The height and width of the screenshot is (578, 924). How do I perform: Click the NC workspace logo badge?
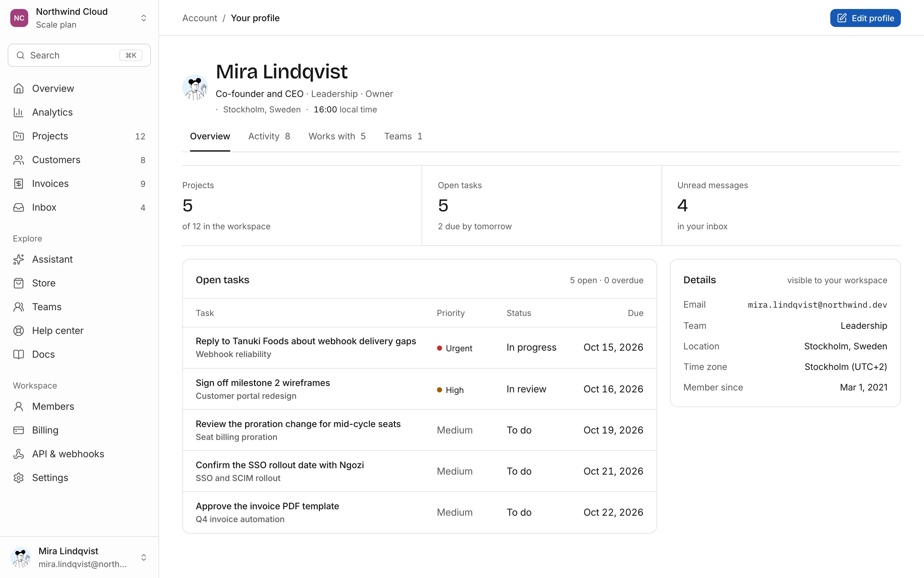point(19,18)
